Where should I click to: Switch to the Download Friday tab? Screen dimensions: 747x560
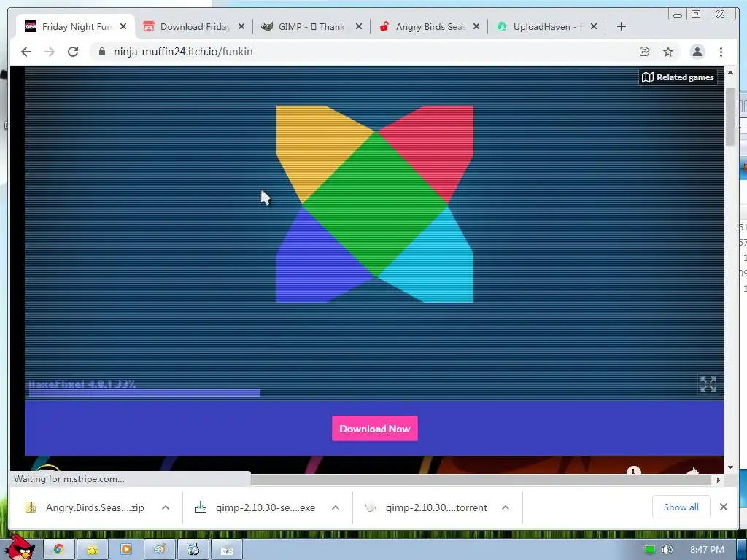(194, 27)
